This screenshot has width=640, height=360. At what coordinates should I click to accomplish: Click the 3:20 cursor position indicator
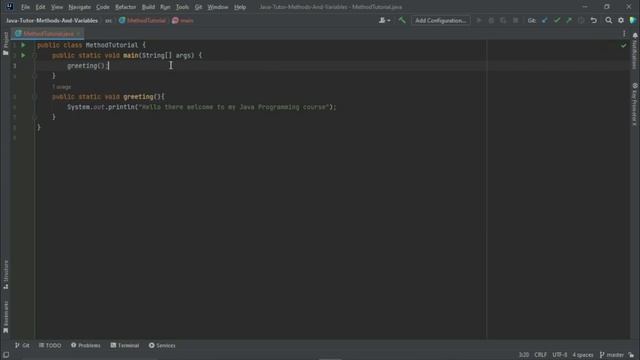[524, 355]
